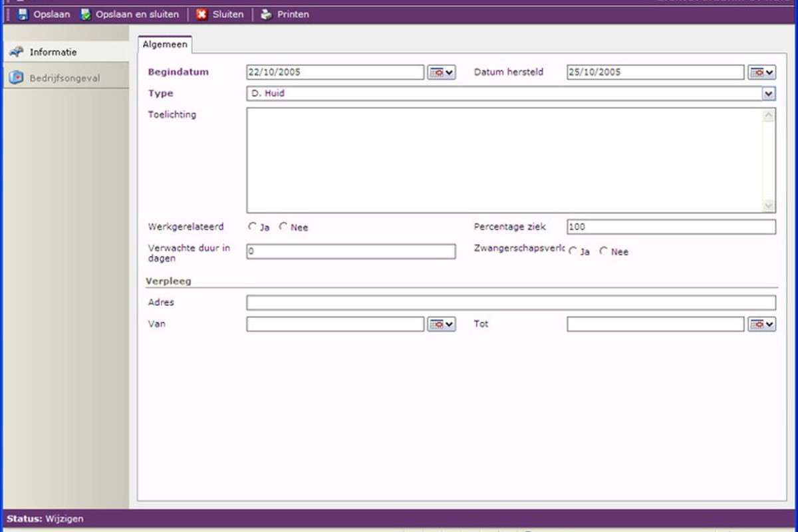Image resolution: width=798 pixels, height=532 pixels.
Task: Click the Opslaan floppy disk icon
Action: (23, 14)
